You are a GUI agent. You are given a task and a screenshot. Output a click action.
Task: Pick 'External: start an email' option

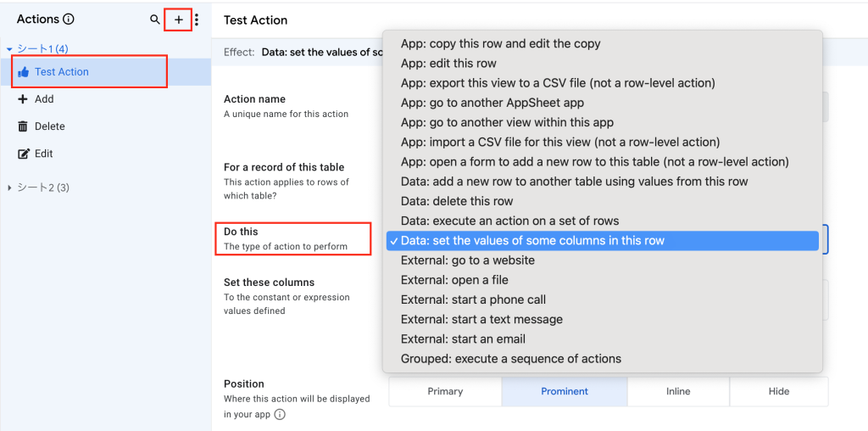coord(463,339)
